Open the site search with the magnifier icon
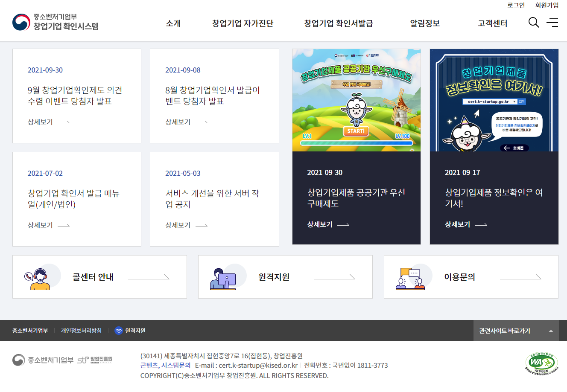 click(x=533, y=23)
